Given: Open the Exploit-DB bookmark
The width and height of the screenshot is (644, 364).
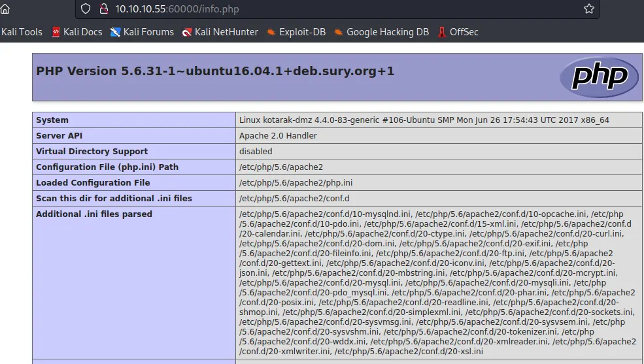Looking at the screenshot, I should coord(296,32).
